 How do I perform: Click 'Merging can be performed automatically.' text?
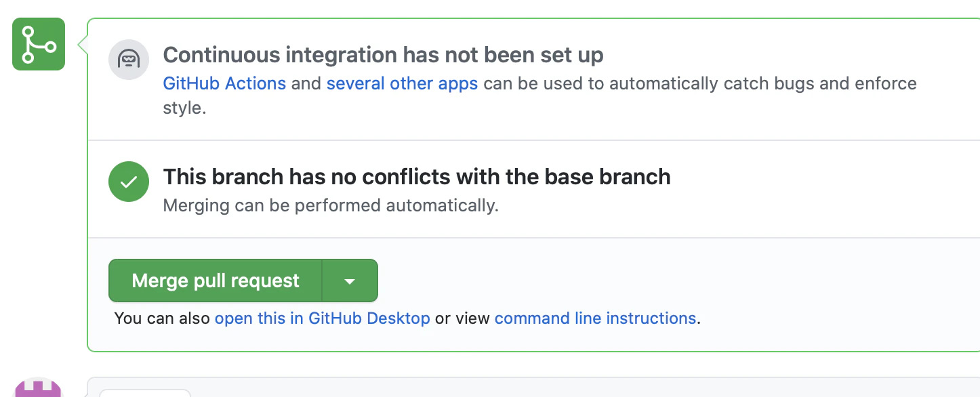tap(331, 205)
